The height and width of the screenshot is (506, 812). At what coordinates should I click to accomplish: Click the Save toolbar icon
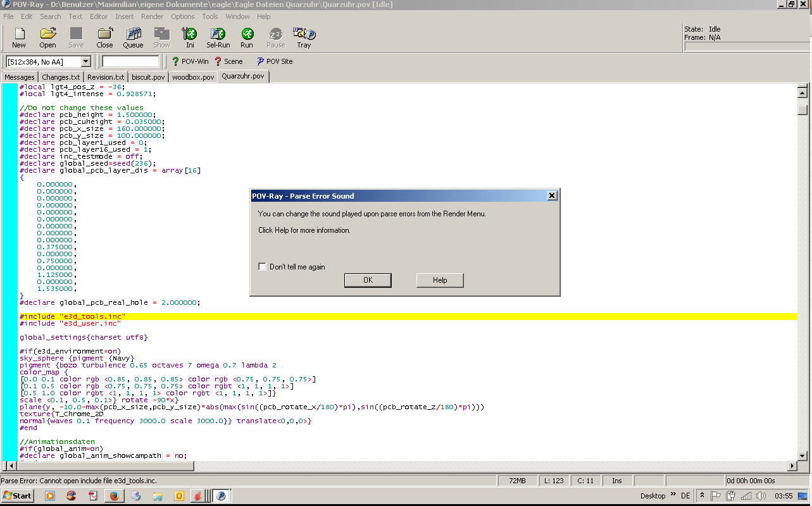[76, 38]
